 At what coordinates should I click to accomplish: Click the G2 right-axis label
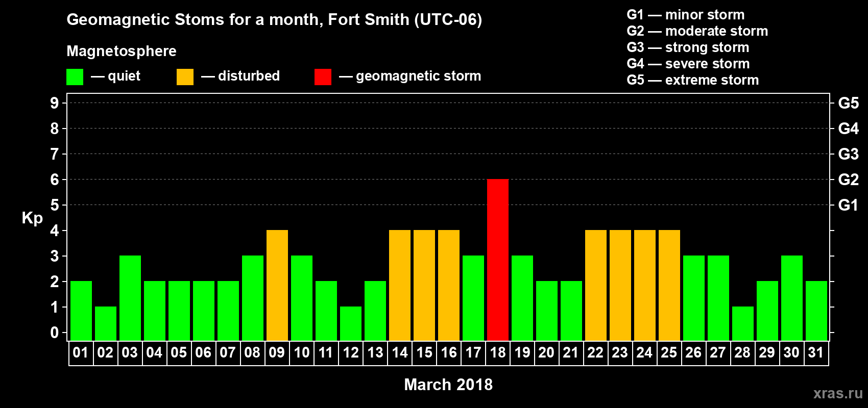click(x=849, y=180)
